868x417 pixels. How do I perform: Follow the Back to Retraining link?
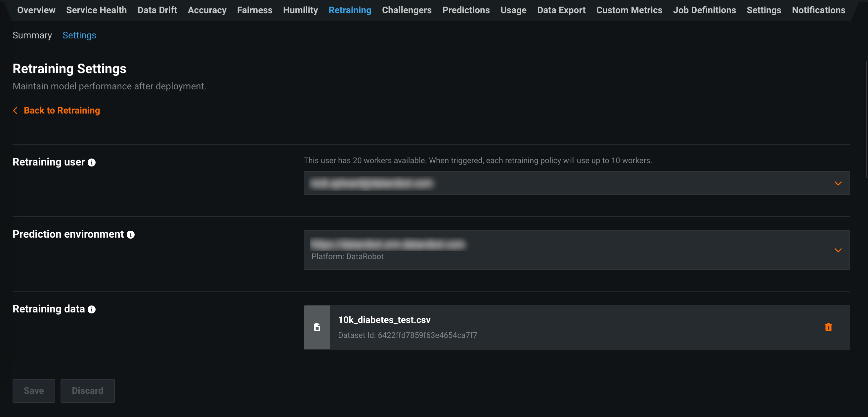pos(62,111)
